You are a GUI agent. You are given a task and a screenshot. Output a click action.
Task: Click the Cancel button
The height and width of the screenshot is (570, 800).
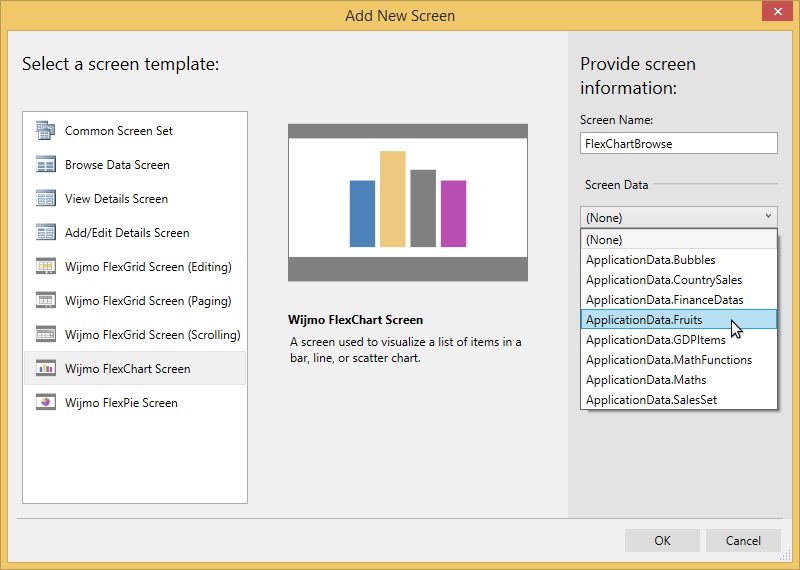pos(743,541)
